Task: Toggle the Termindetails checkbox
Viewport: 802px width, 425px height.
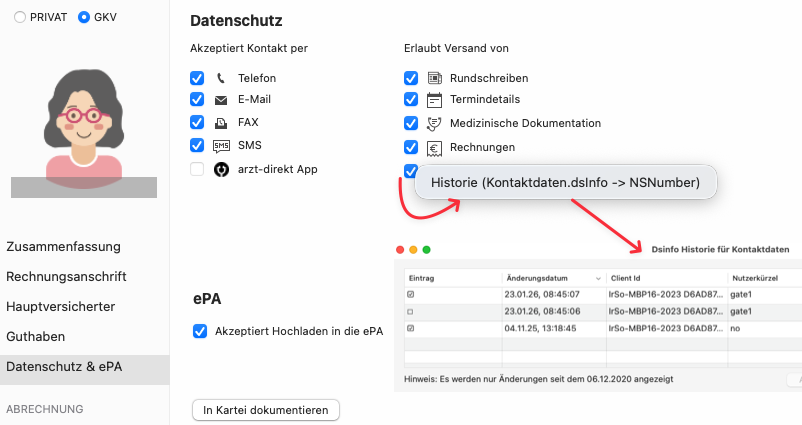Action: [411, 99]
